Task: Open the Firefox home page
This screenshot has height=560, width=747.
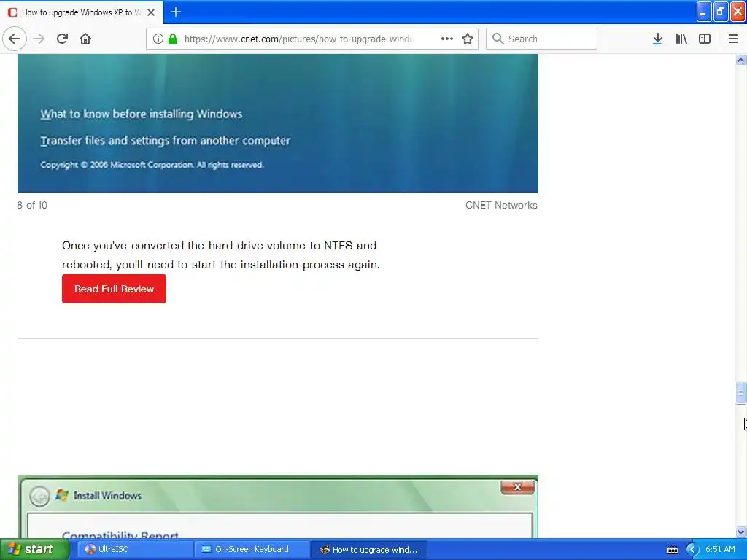Action: coord(85,39)
